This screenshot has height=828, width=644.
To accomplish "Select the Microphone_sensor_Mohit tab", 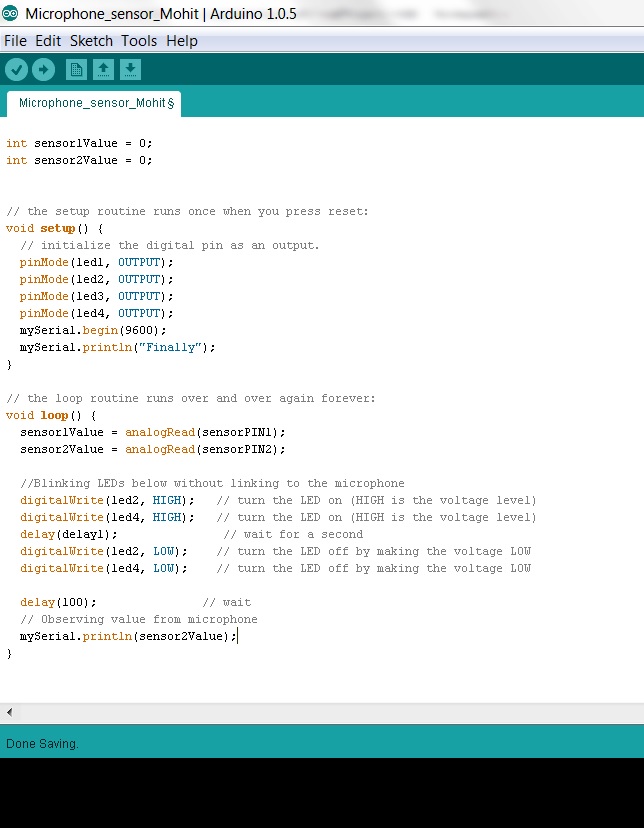I will [x=94, y=103].
